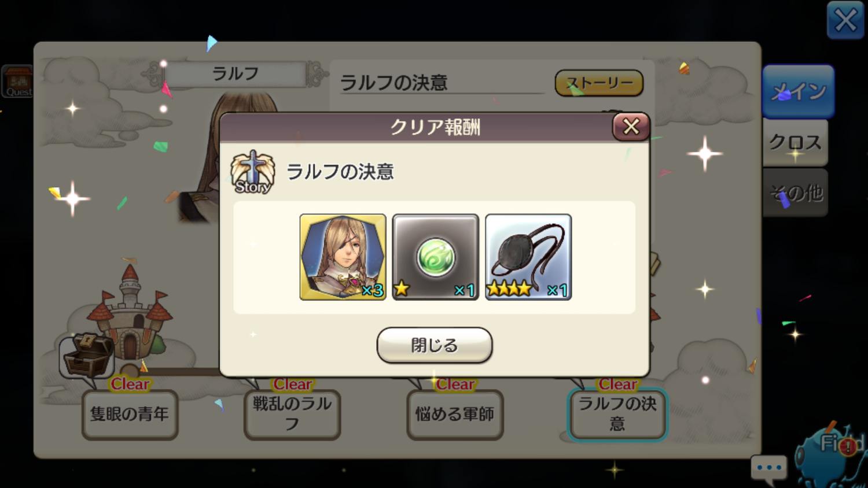Select the 悩める軍師 story chapter
This screenshot has height=488, width=868.
click(455, 414)
